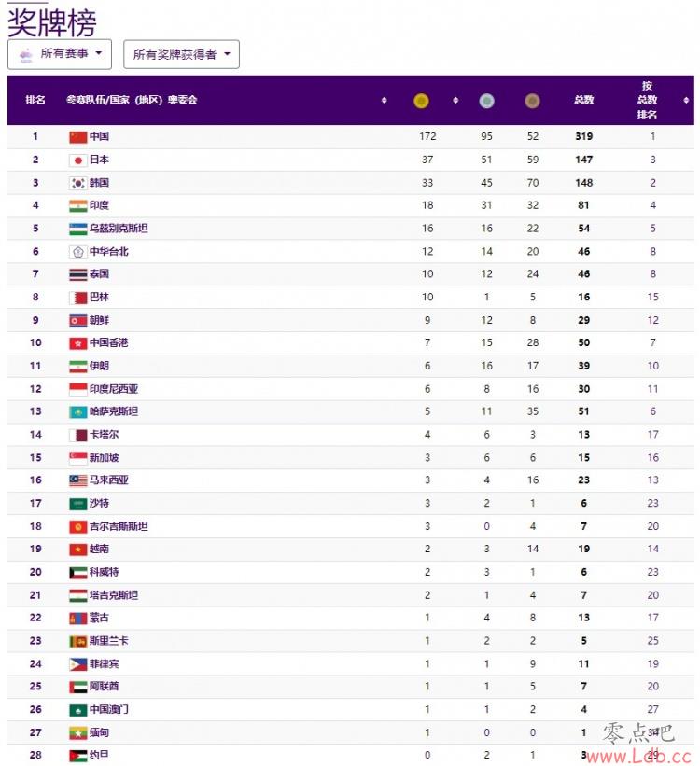Click the China flag icon

pyautogui.click(x=78, y=137)
